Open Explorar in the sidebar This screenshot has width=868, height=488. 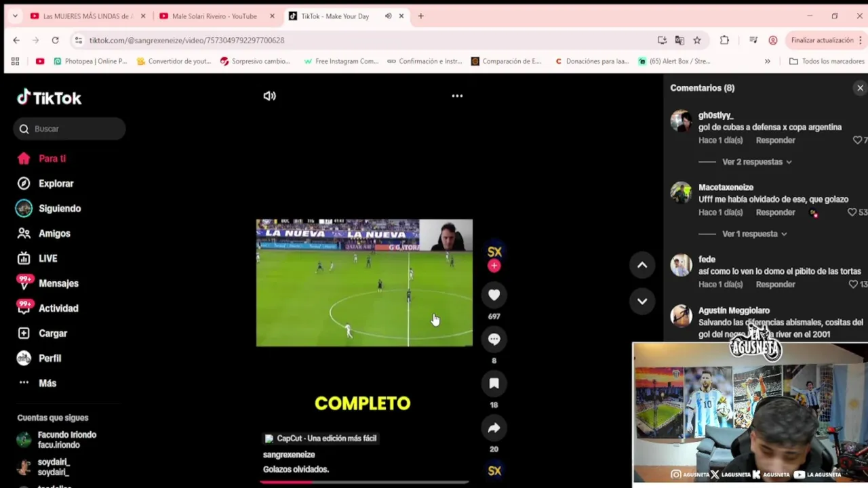pos(56,184)
